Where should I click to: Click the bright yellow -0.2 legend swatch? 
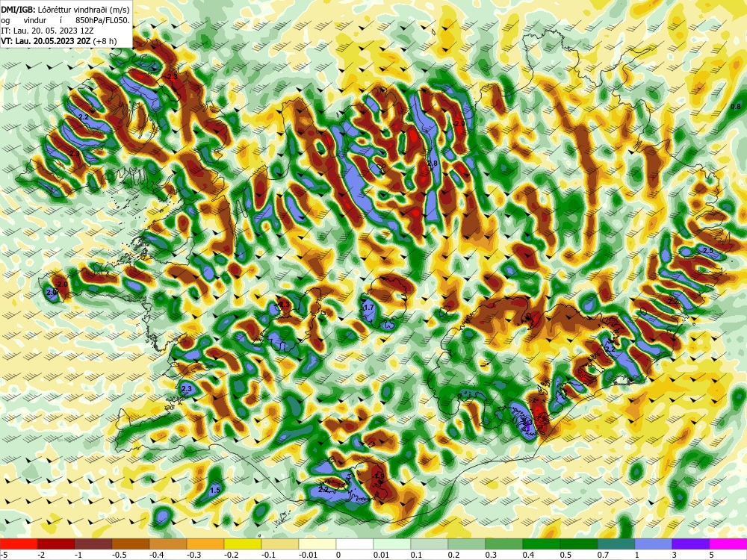[243, 544]
